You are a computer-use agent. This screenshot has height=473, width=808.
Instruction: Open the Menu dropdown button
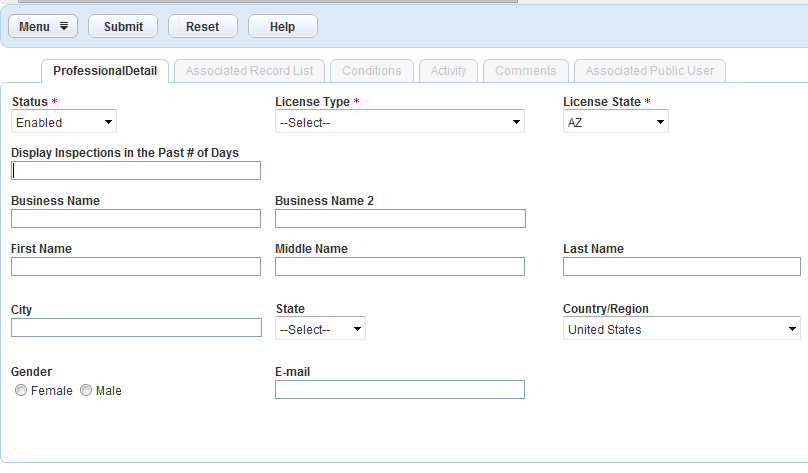(x=42, y=27)
